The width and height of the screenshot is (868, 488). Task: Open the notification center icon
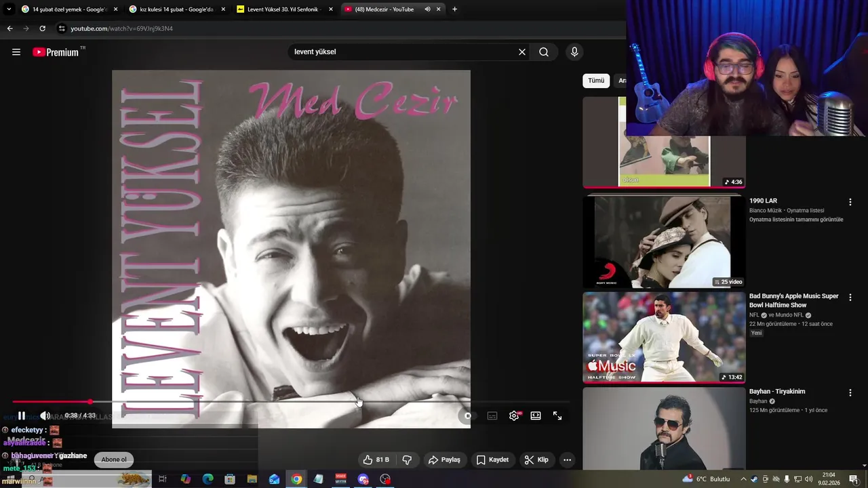(854, 479)
